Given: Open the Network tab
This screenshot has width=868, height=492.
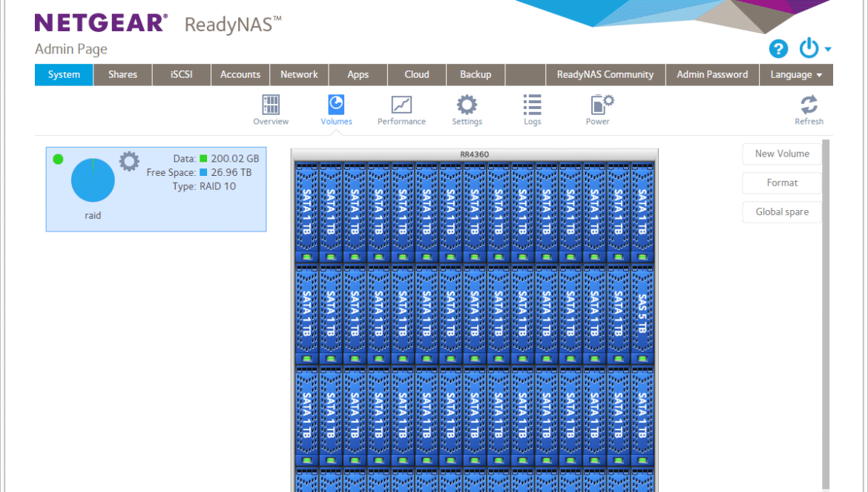Looking at the screenshot, I should [x=299, y=75].
